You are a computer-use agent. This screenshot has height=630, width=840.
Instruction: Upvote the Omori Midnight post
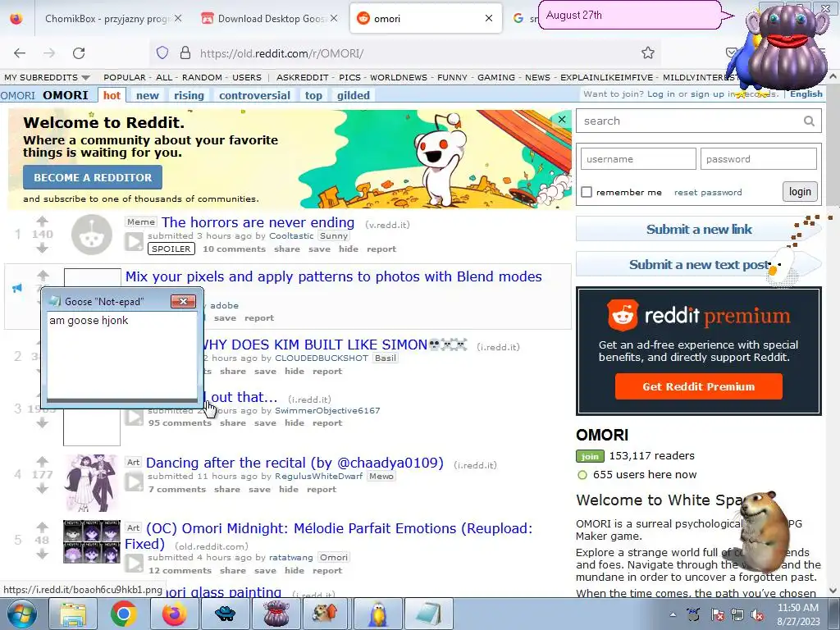click(x=43, y=527)
